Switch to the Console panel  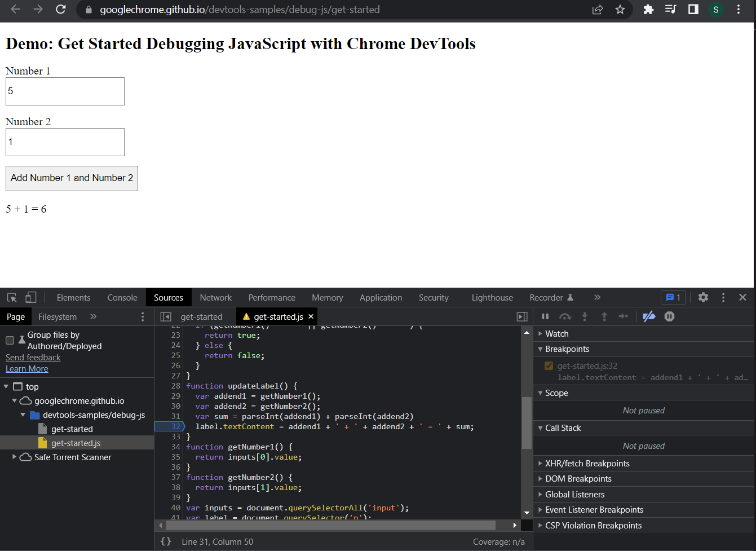coord(122,297)
